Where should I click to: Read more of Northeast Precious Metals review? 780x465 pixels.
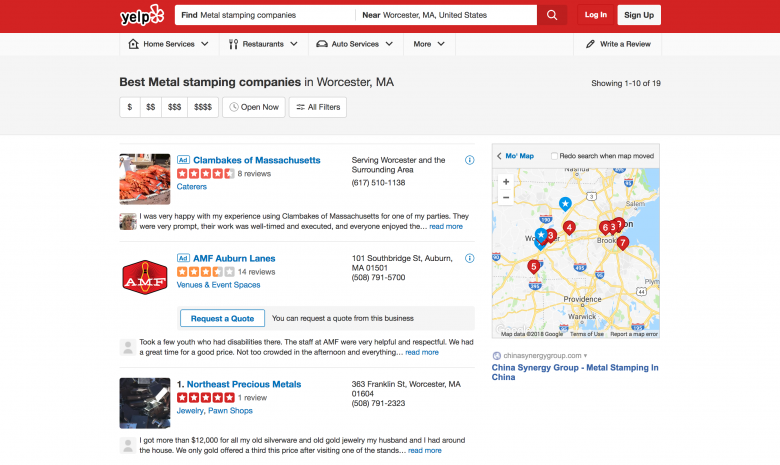(425, 450)
